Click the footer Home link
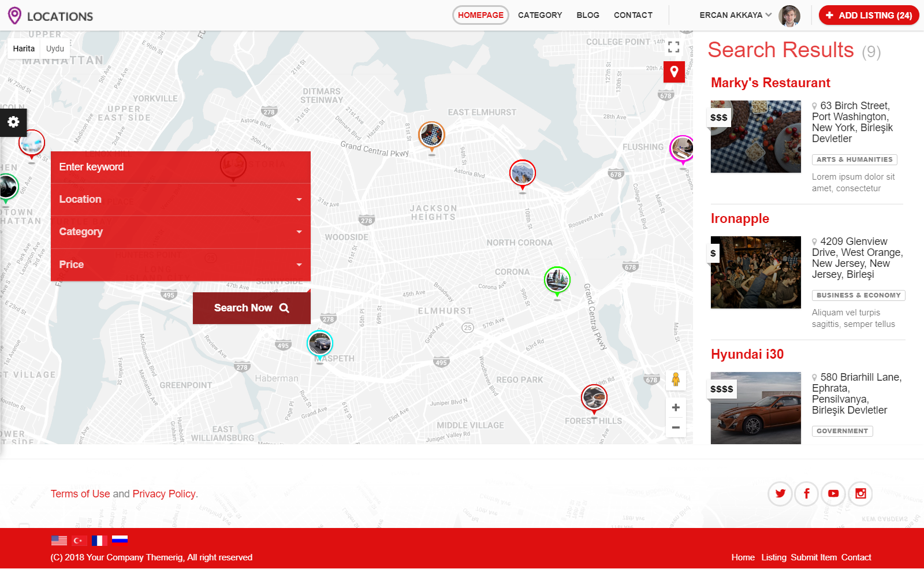This screenshot has height=569, width=924. 743,557
